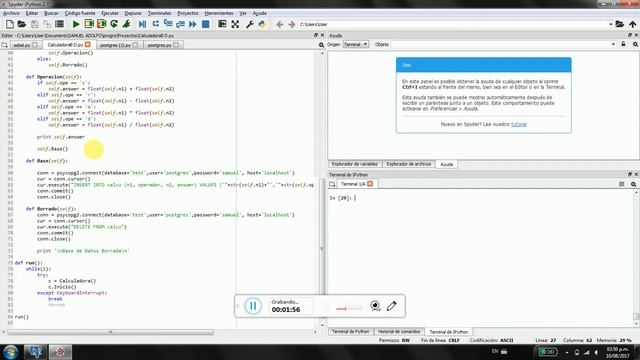Viewport: 640px width, 360px height.
Task: Go back with the left arrow icon
Action: coord(280,24)
